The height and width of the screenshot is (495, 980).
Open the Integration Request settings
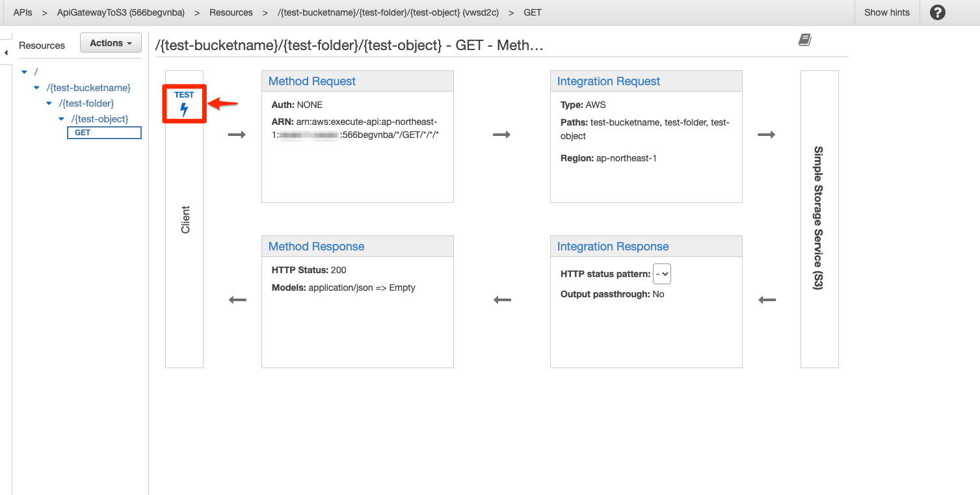pyautogui.click(x=608, y=81)
